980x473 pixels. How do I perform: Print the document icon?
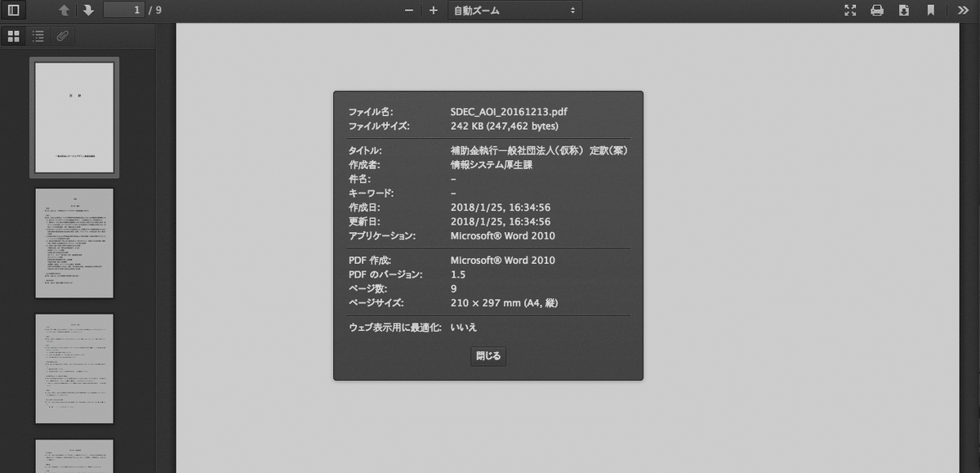(x=877, y=11)
